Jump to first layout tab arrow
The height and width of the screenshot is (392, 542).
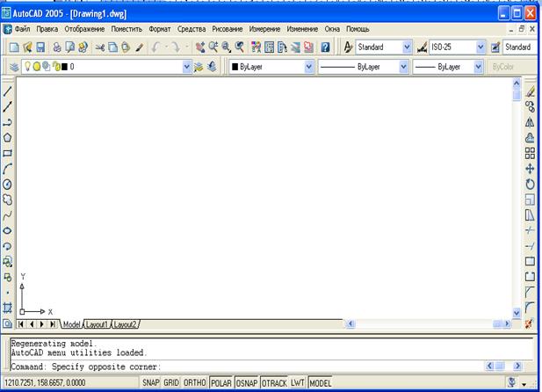pos(21,324)
